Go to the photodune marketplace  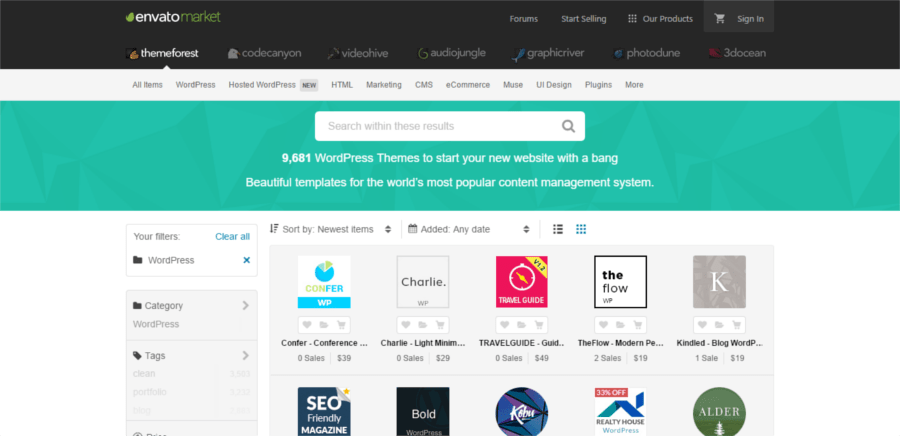tap(646, 53)
